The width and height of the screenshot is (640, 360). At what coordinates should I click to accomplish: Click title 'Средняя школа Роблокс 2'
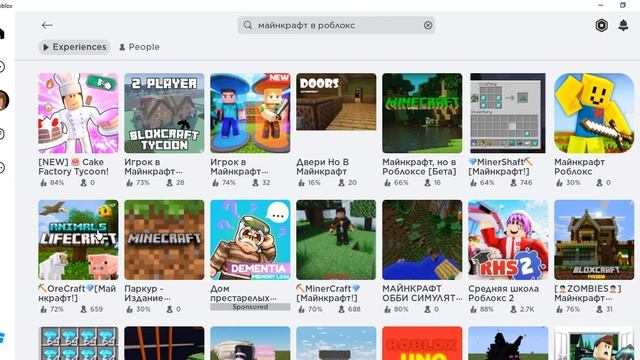(x=504, y=293)
